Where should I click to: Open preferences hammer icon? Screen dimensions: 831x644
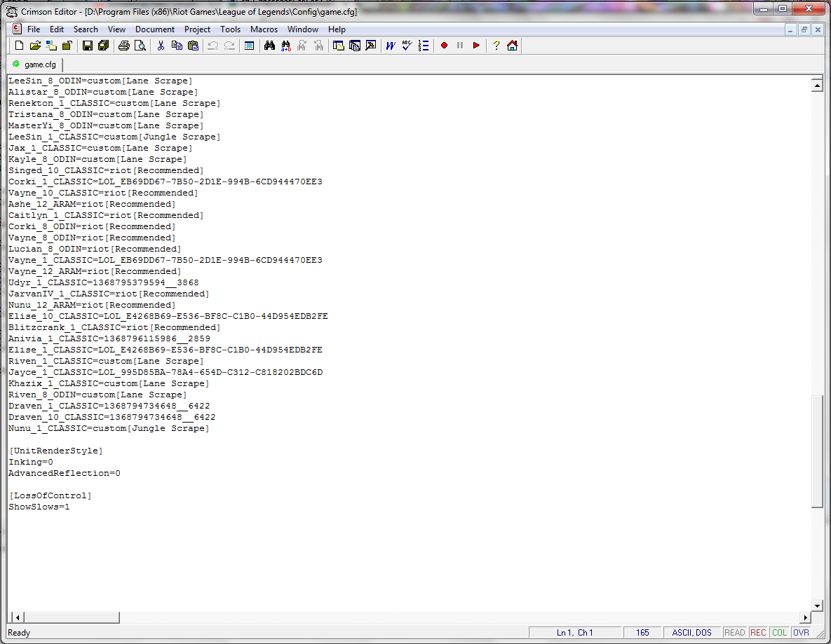tap(371, 46)
